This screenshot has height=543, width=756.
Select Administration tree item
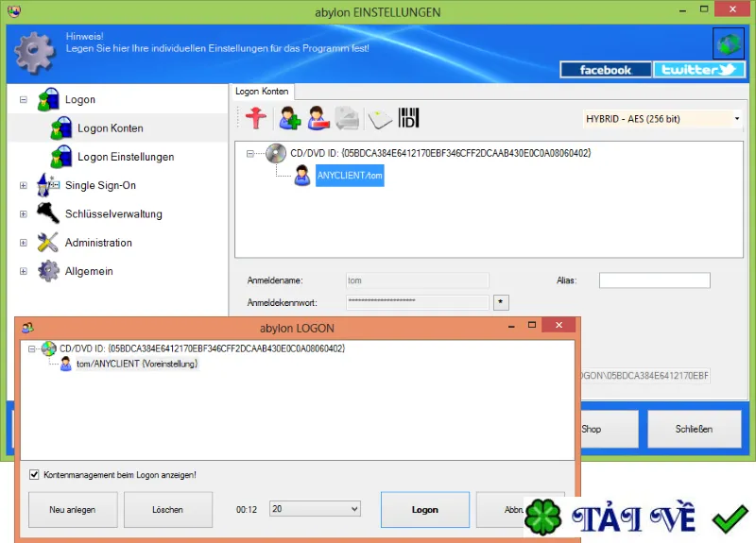pyautogui.click(x=98, y=243)
